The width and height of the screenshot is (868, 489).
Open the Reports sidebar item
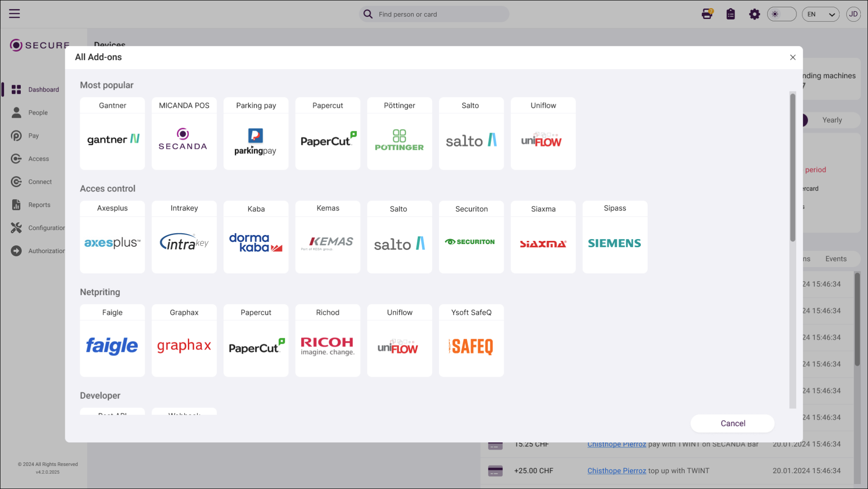point(39,205)
